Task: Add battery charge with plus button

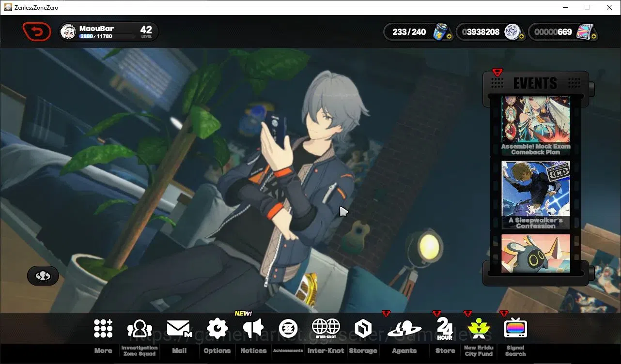Action: [x=449, y=37]
